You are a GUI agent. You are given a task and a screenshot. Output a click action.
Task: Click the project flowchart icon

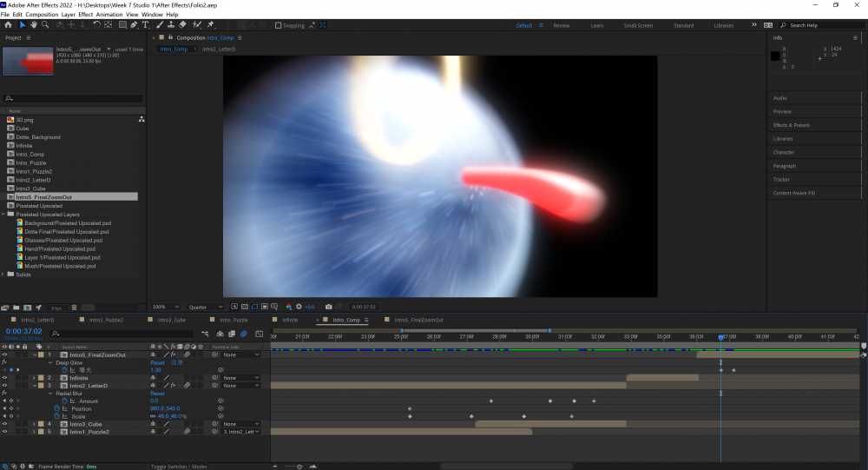(x=141, y=119)
